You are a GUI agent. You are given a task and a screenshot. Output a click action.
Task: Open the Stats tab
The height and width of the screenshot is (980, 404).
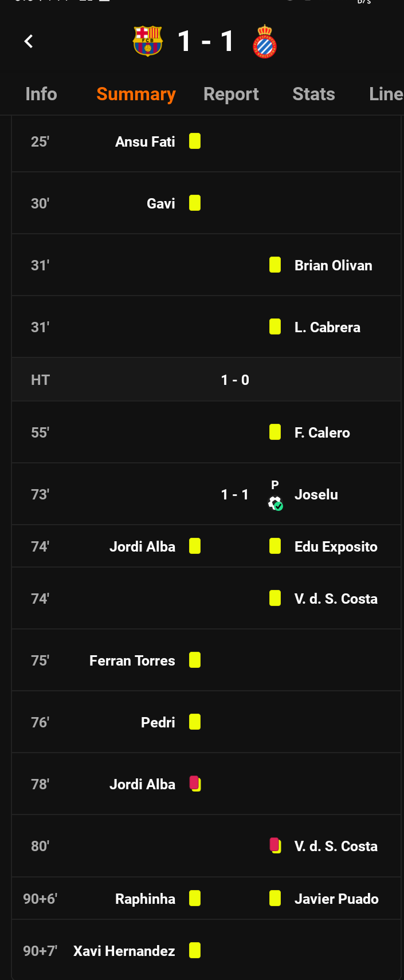313,94
